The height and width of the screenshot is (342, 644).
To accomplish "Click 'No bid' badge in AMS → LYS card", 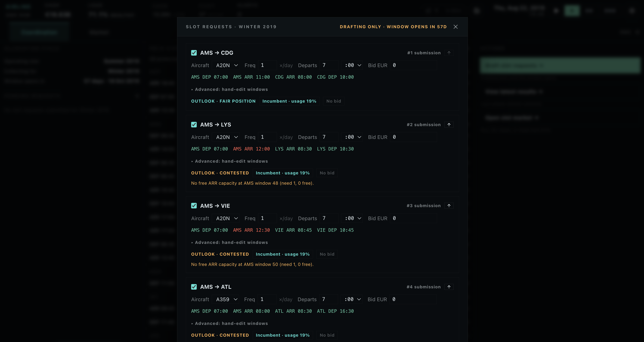I will coord(327,173).
